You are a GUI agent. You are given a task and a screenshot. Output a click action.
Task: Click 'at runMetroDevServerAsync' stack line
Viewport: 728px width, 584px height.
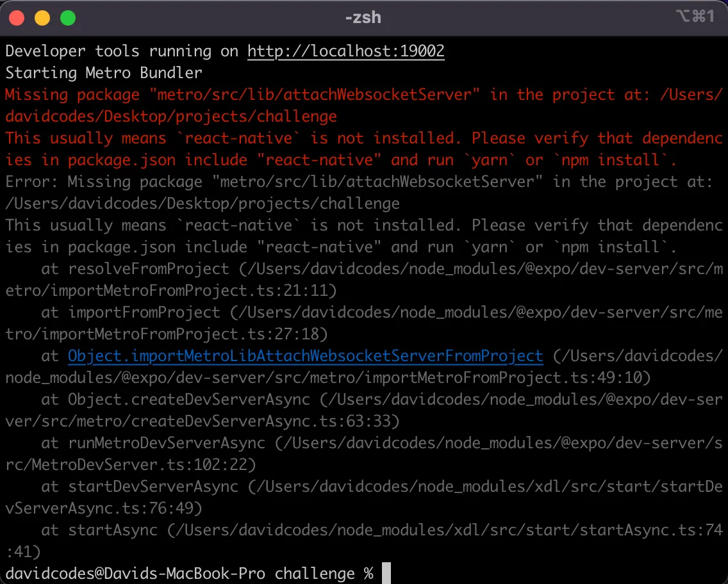(382, 444)
